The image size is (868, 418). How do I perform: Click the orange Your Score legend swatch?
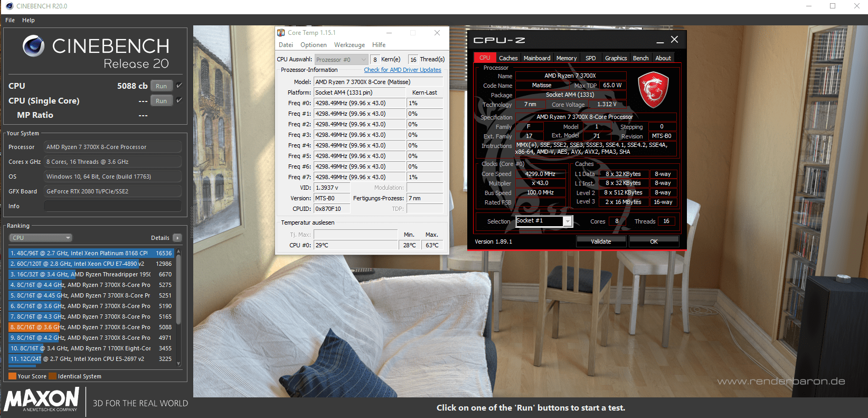[x=12, y=376]
